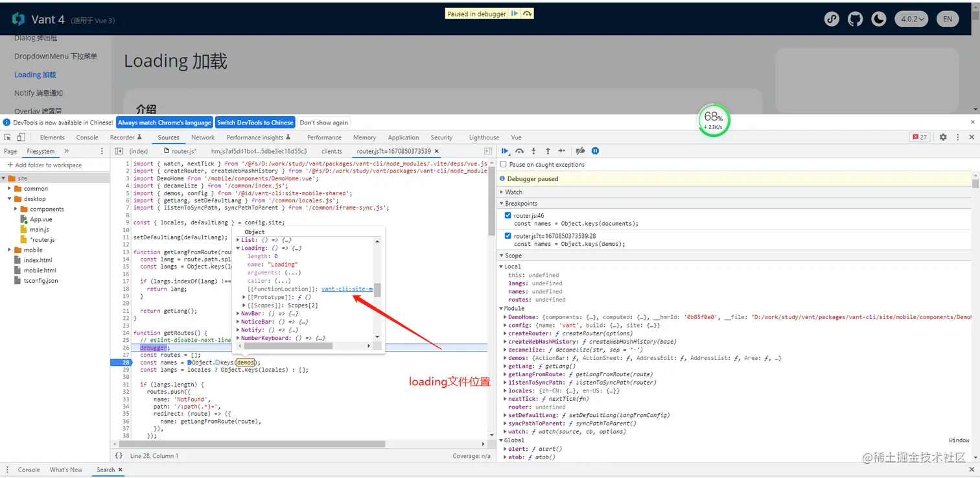Open FunctionLocation vant-cli:site link
The width and height of the screenshot is (980, 478).
pyautogui.click(x=347, y=289)
